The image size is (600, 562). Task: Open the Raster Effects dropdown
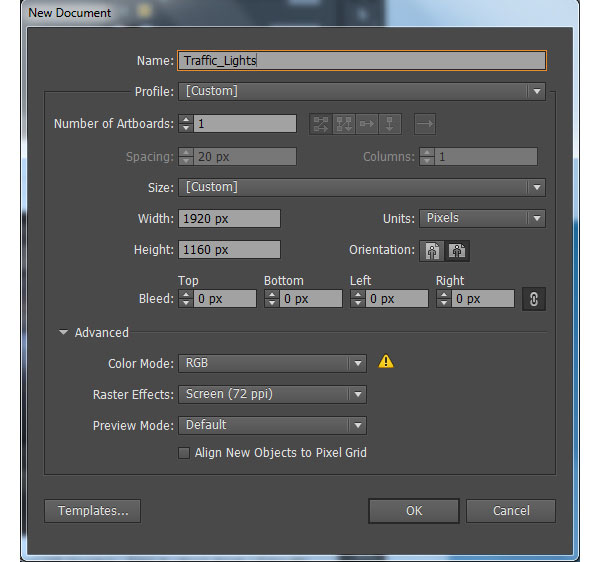pos(272,394)
